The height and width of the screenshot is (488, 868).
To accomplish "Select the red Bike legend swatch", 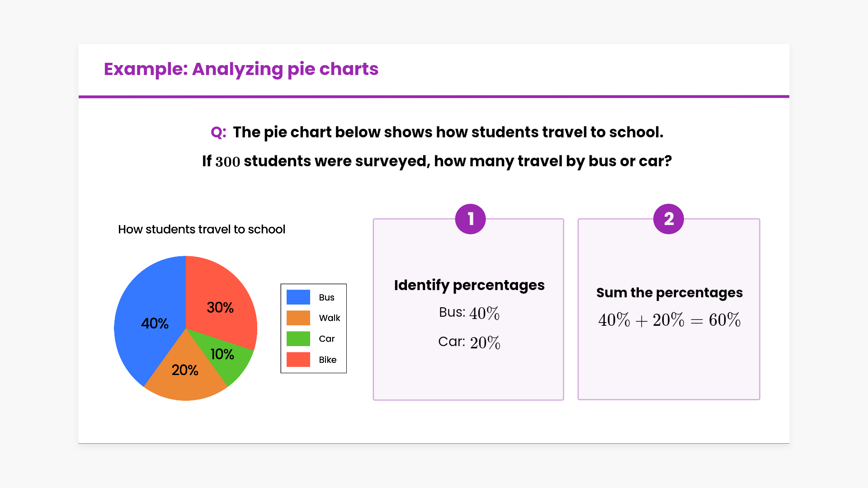I will (x=298, y=360).
